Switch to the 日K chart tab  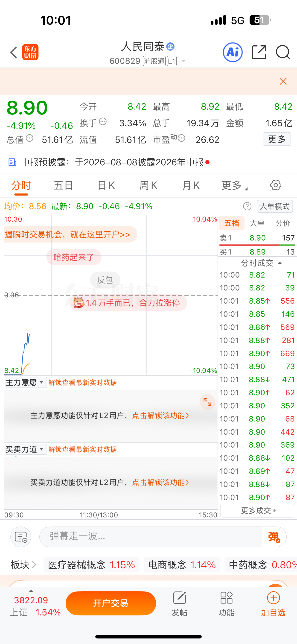pos(106,186)
